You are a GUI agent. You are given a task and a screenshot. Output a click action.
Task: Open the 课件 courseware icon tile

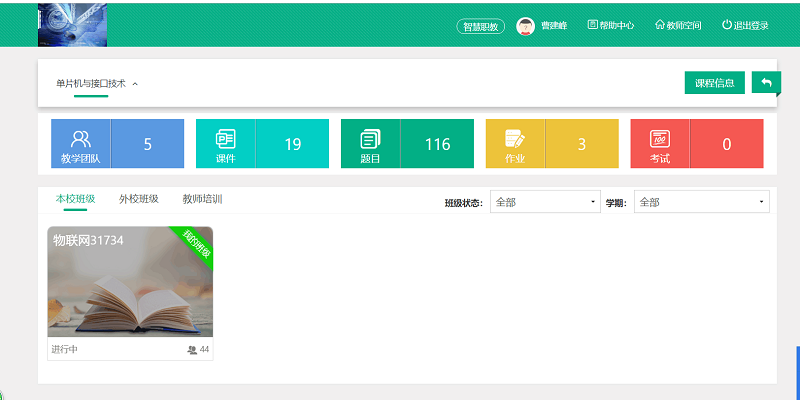(226, 143)
